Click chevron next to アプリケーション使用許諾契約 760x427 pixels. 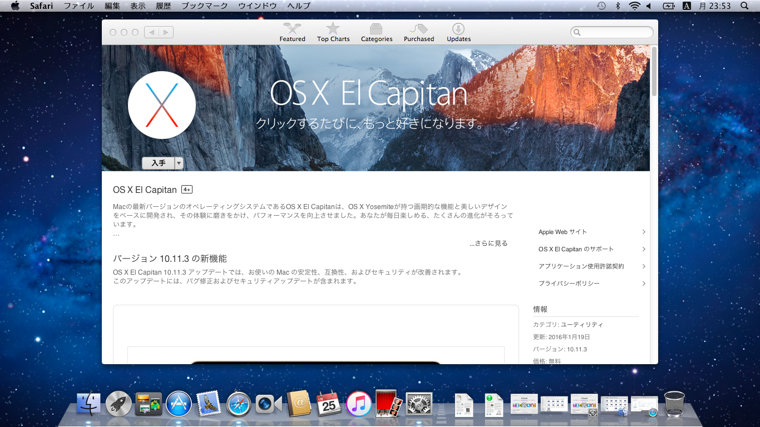click(x=644, y=266)
